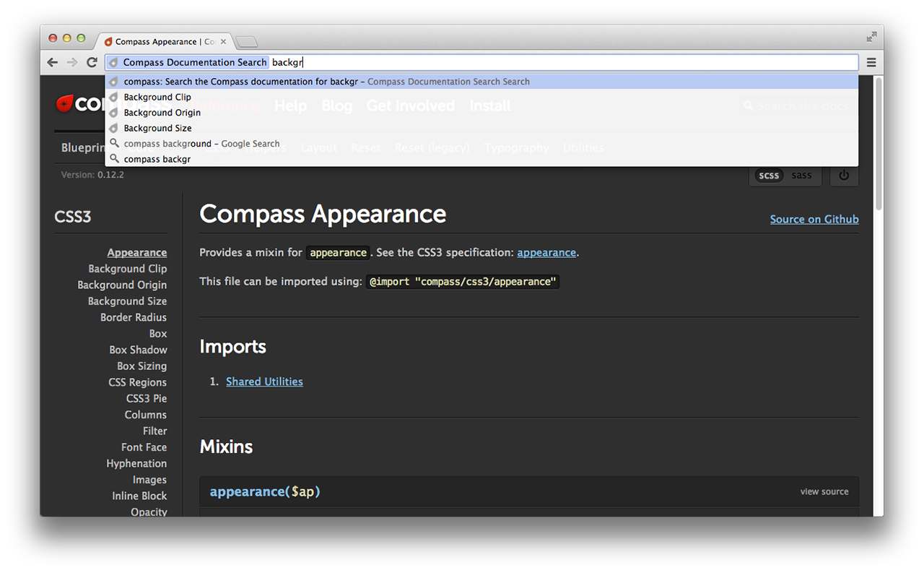Viewport: 924px width, 578px height.
Task: Reload the page with the refresh icon
Action: click(92, 63)
